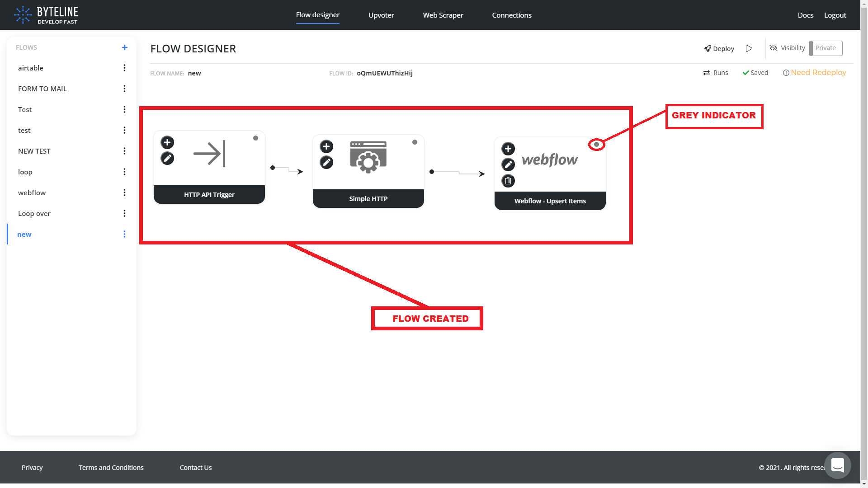Add a new flow with plus icon

coord(125,47)
